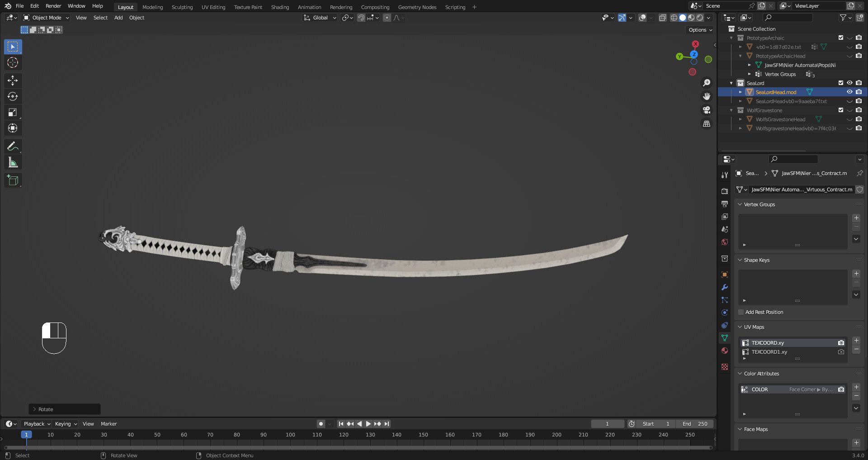Viewport: 868px width, 460px height.
Task: Toggle the Add Rest Position checkbox
Action: tap(741, 312)
